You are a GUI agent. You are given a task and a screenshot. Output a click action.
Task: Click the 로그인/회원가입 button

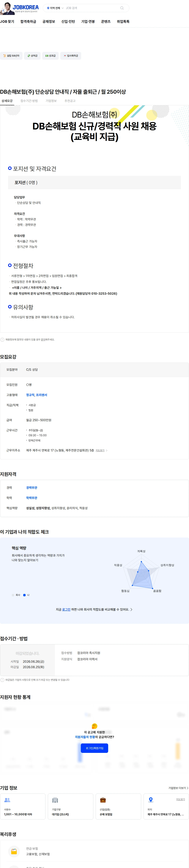(94, 748)
